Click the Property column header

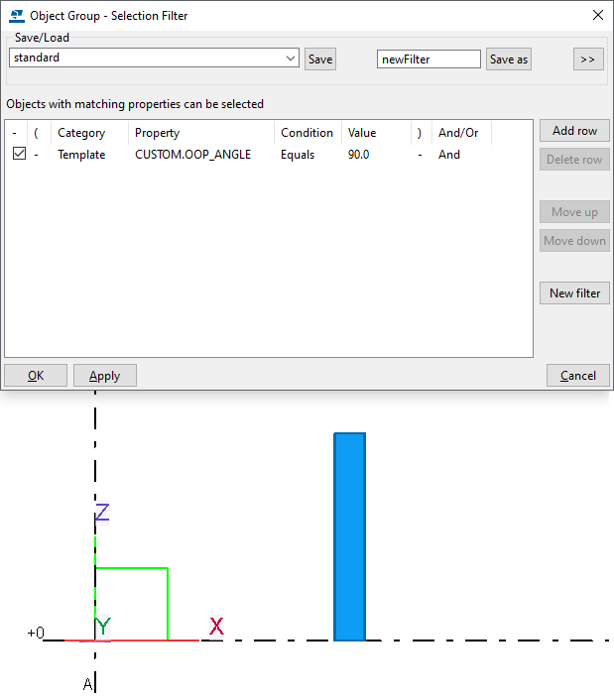[158, 133]
